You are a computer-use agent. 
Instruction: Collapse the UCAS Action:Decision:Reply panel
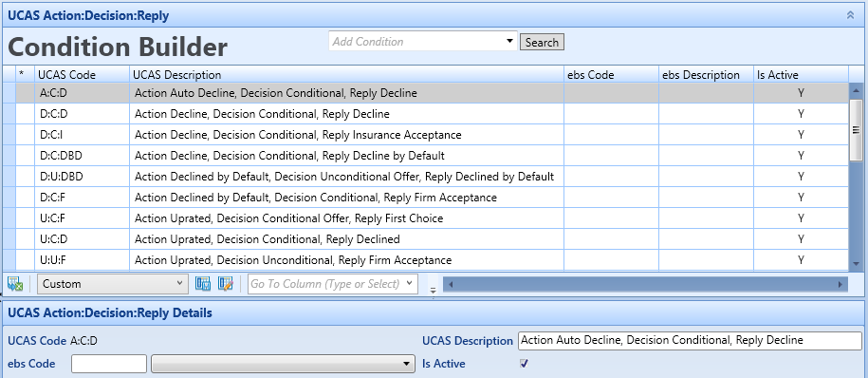click(x=850, y=15)
